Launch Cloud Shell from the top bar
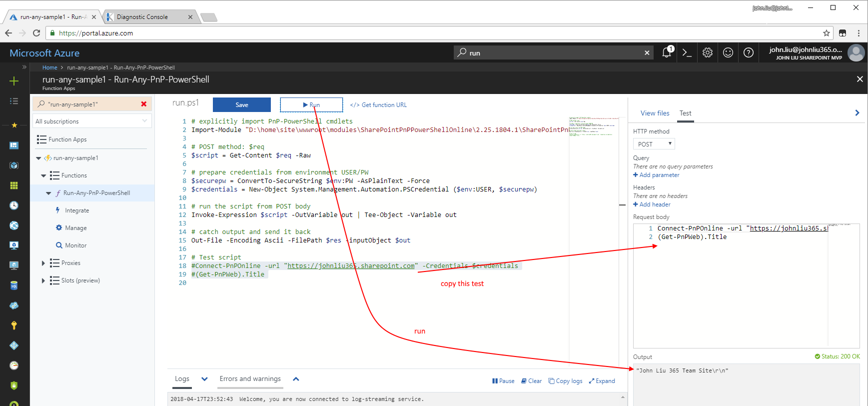The image size is (868, 406). pyautogui.click(x=687, y=52)
